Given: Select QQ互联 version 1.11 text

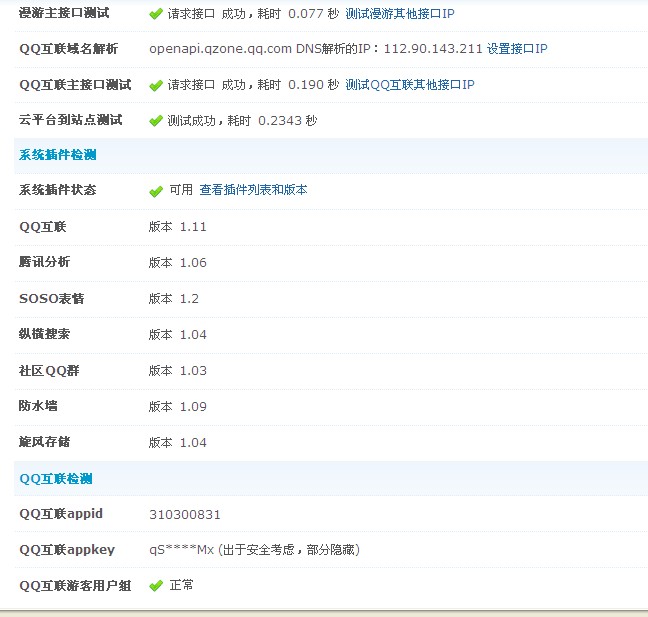Looking at the screenshot, I should [x=178, y=227].
